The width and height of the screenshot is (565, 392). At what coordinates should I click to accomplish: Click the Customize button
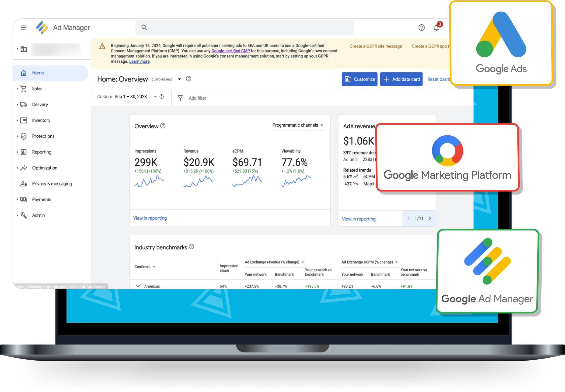pos(359,79)
